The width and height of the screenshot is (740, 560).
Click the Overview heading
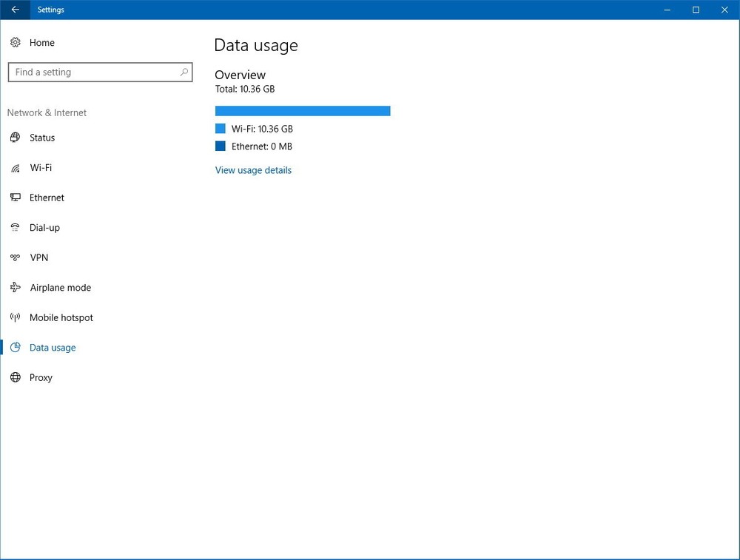point(240,75)
